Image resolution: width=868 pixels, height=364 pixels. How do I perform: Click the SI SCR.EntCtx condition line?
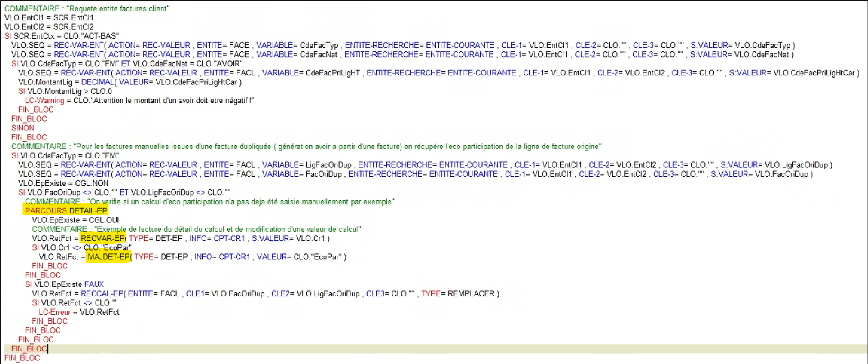[61, 36]
